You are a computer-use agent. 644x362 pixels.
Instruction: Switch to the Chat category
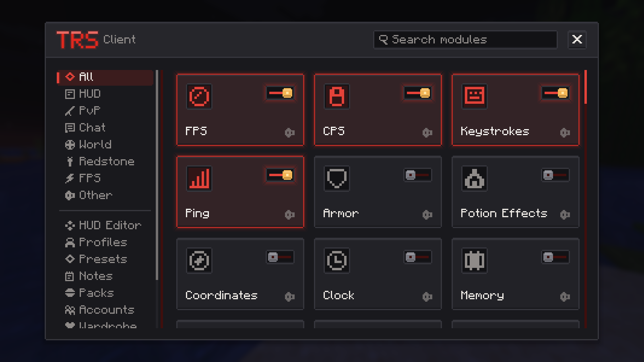tap(105, 128)
